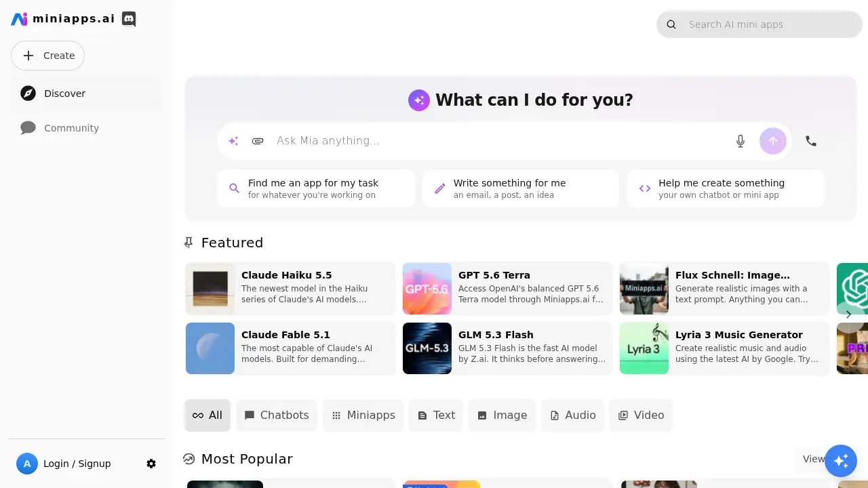This screenshot has height=488, width=868.
Task: Show next featured apps with right chevron
Action: (848, 314)
